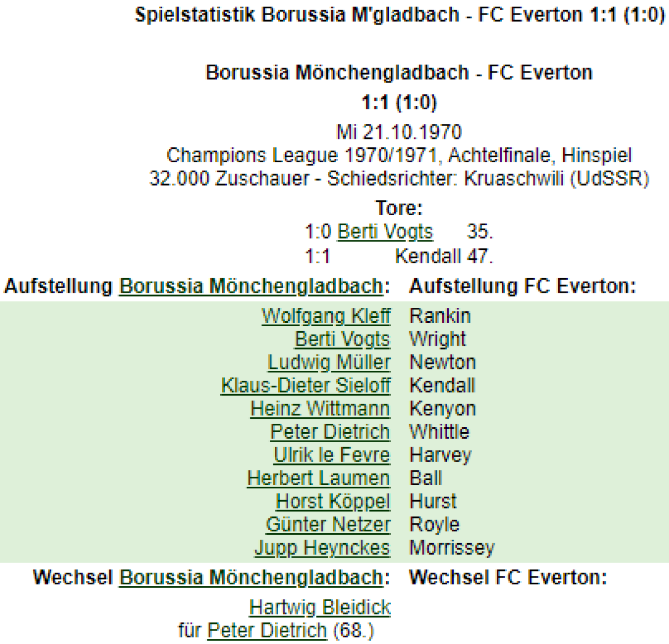Open Ludwig Müller player page
This screenshot has width=669, height=644.
(x=329, y=362)
